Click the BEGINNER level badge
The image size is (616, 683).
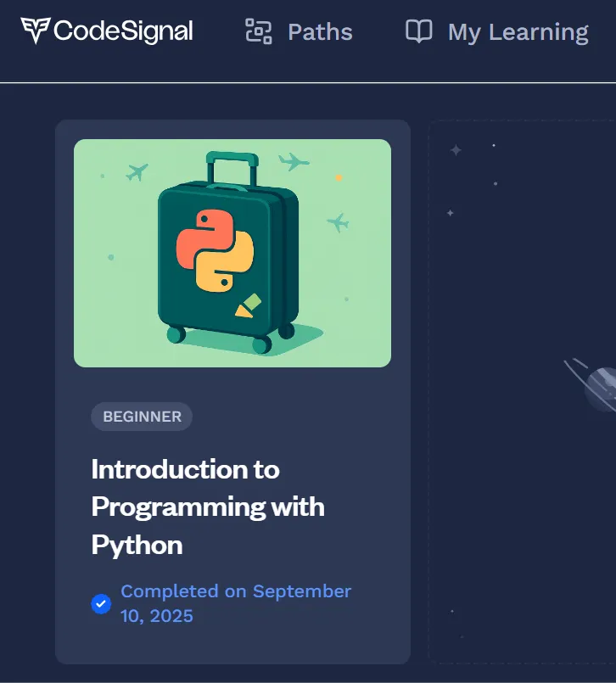point(142,417)
